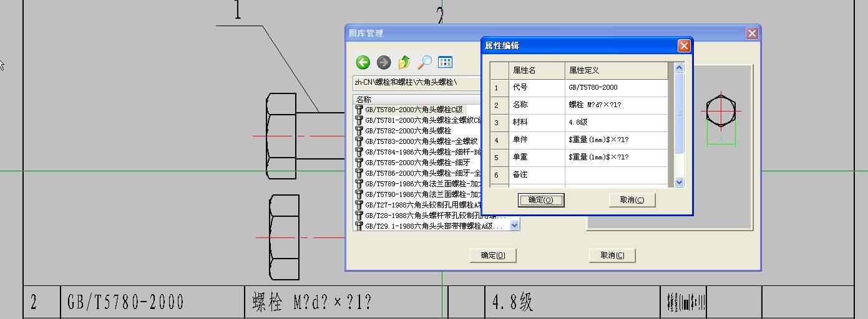Go up one folder level
Image resolution: width=868 pixels, height=319 pixels.
coord(404,62)
